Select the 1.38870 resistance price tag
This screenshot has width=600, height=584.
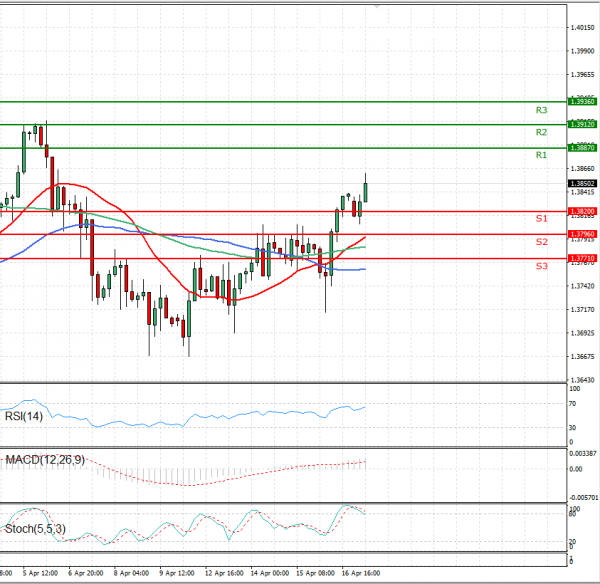click(x=582, y=148)
